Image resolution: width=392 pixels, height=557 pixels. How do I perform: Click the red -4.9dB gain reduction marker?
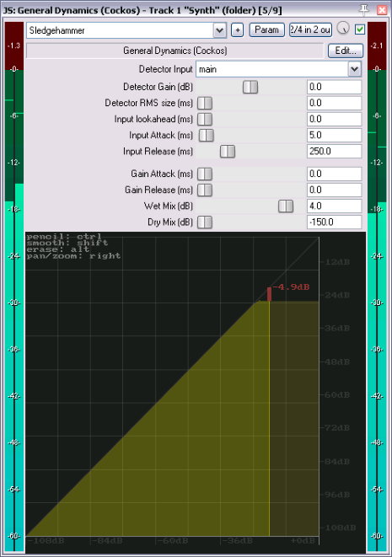pyautogui.click(x=270, y=294)
